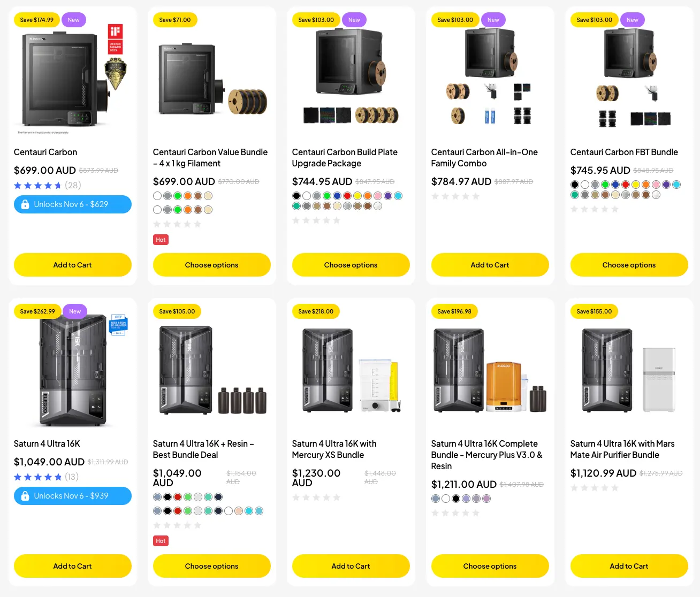Click the Hot badge on Centauri Carbon Value Bundle

(161, 240)
